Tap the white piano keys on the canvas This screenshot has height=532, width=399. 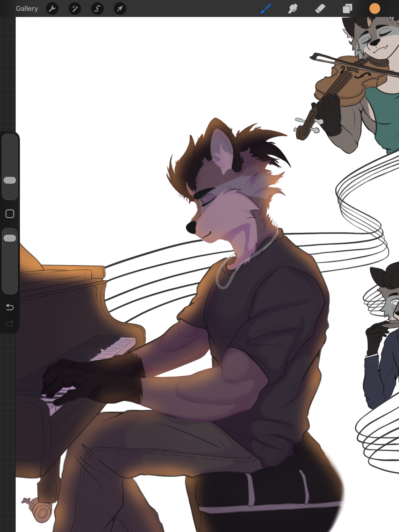[120, 346]
